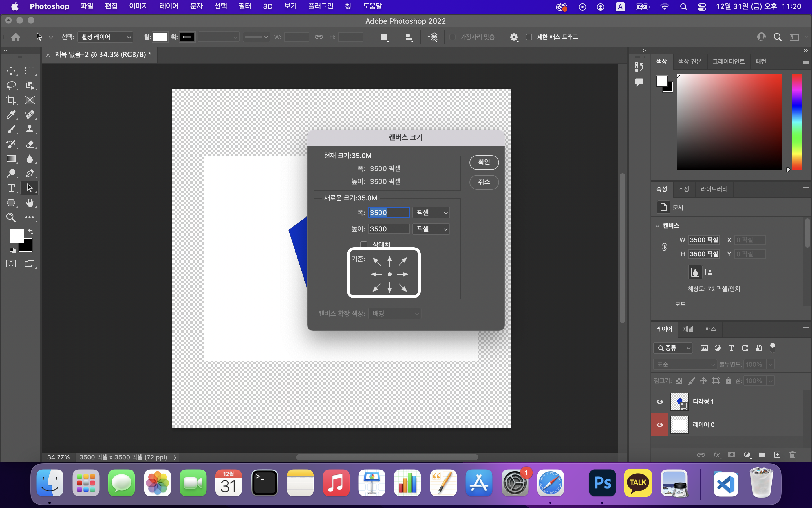Add a layer mask
Viewport: 812px width, 508px height.
click(x=732, y=455)
